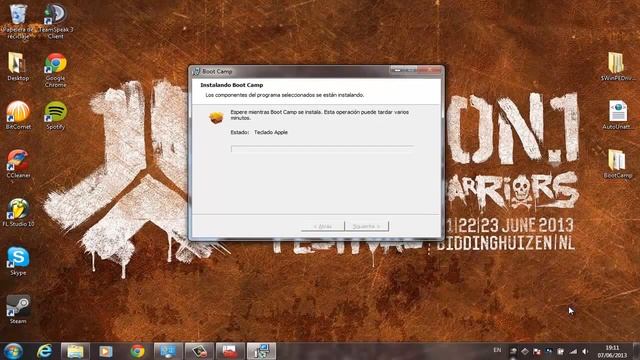Select the Spotify desktop shortcut

pyautogui.click(x=56, y=115)
